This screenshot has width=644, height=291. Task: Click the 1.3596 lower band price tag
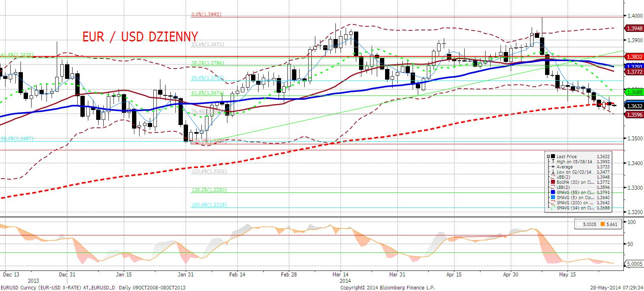634,114
